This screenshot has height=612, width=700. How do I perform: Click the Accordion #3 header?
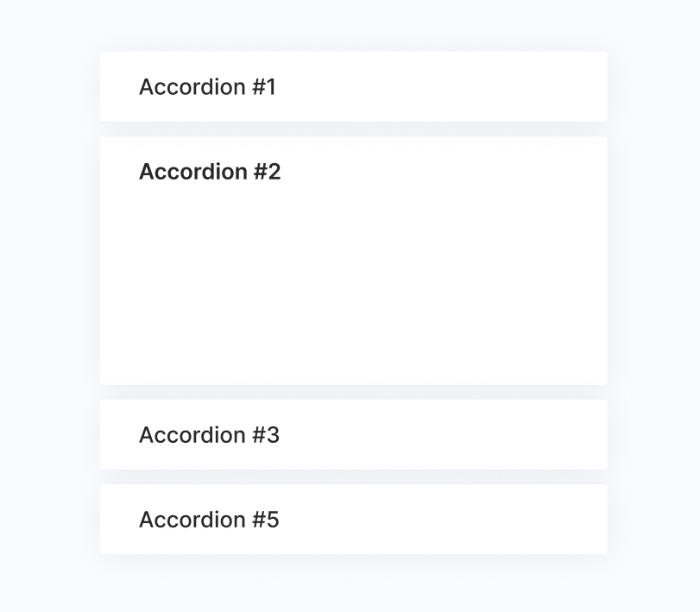pyautogui.click(x=353, y=435)
